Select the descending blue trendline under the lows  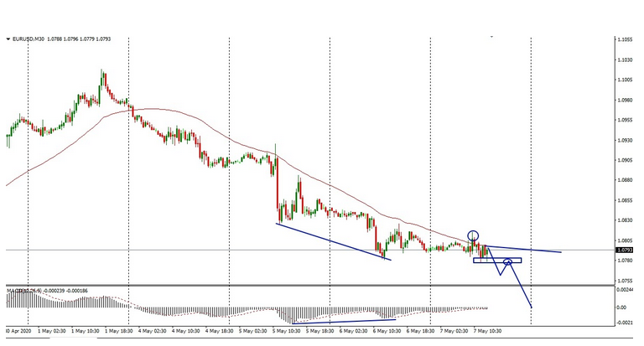pos(333,240)
